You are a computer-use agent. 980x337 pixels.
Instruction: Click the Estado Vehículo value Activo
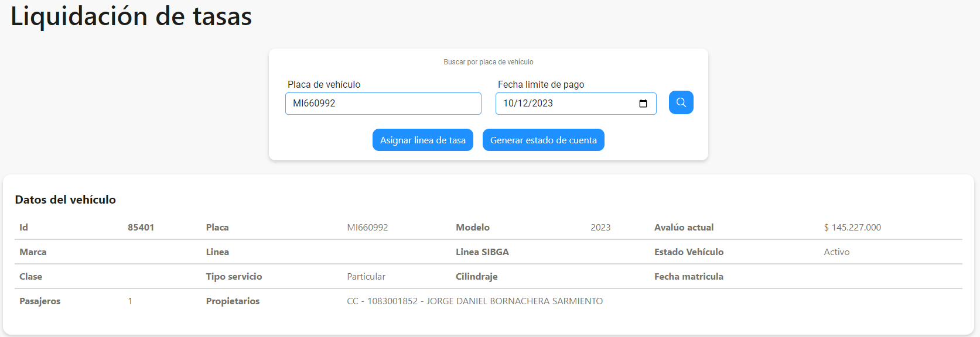836,252
